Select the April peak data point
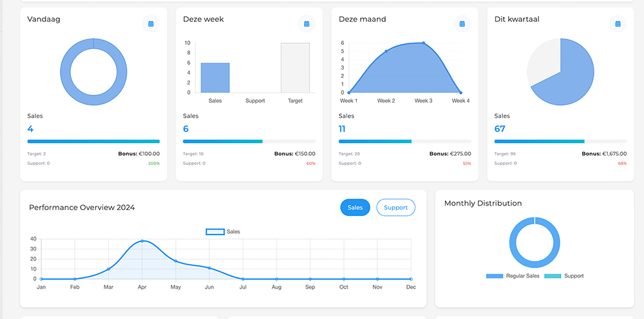This screenshot has height=319, width=644. click(x=142, y=241)
